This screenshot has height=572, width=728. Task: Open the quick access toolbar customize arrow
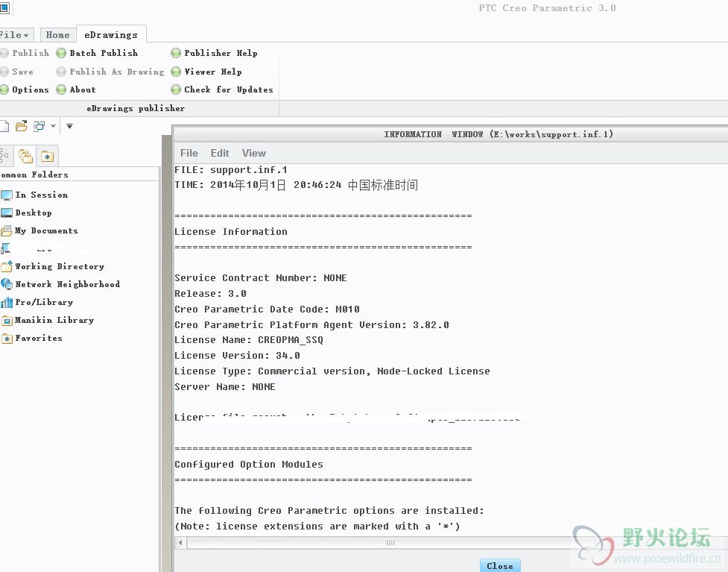69,126
